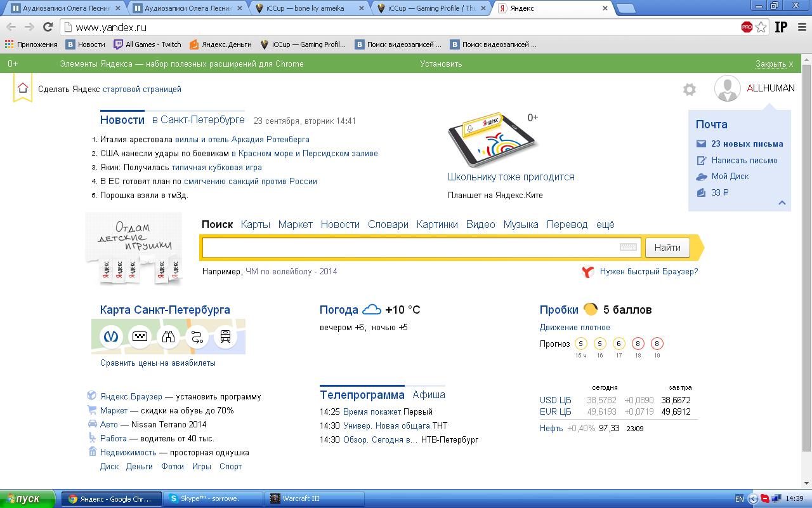This screenshot has height=508, width=812.
Task: Switch to Skype taskbar item
Action: [213, 498]
